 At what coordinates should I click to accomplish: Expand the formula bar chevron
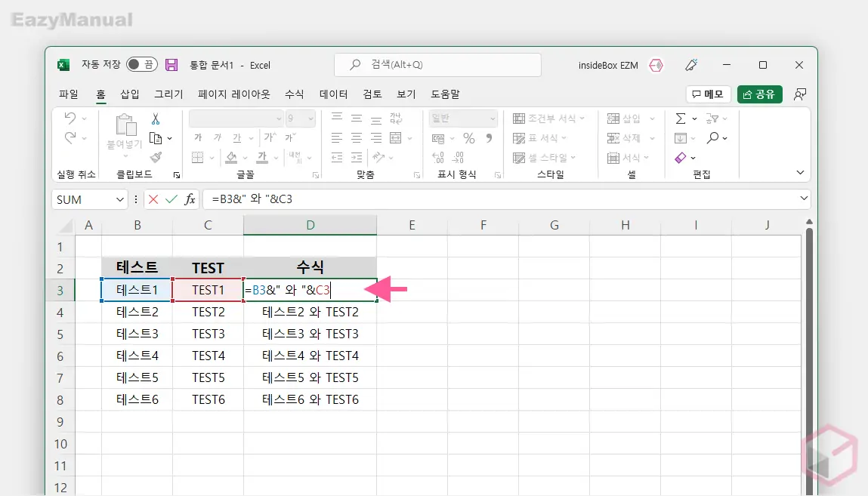[804, 199]
